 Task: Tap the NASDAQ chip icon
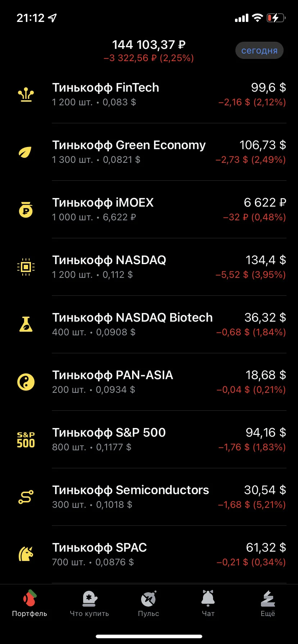pyautogui.click(x=26, y=267)
